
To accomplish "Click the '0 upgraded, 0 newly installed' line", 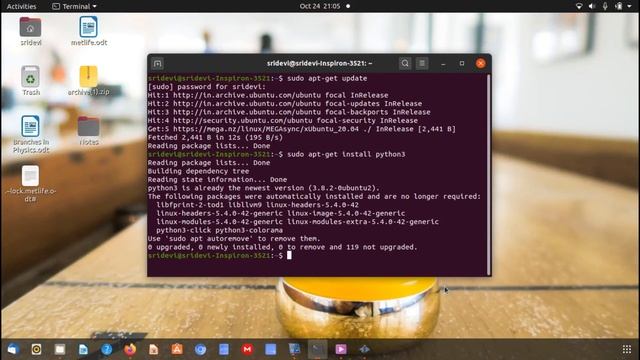I will point(282,247).
